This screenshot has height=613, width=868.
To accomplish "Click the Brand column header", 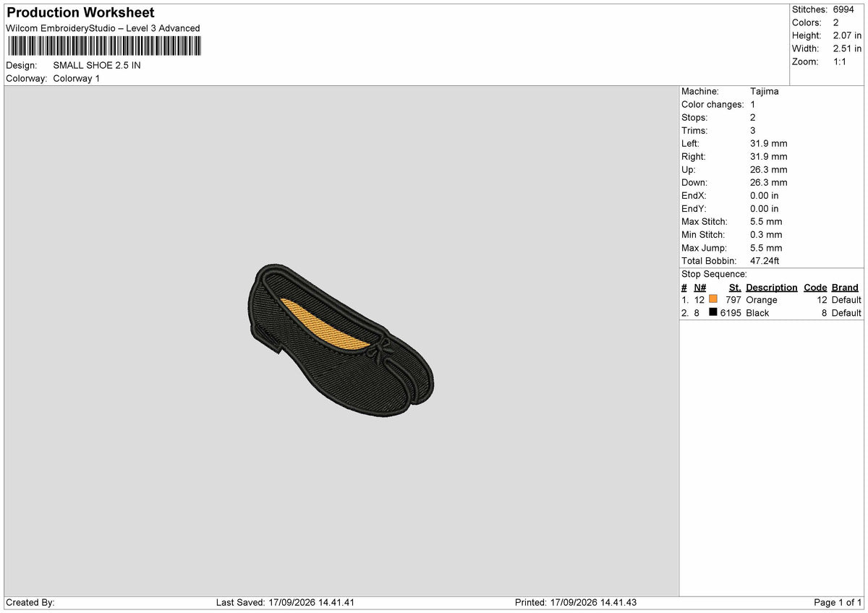I will point(845,287).
